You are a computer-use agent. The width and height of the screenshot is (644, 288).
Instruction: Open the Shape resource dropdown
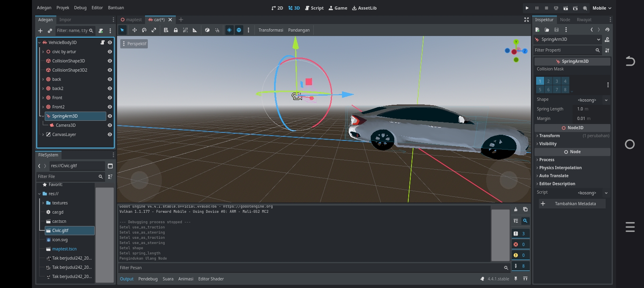coord(606,100)
